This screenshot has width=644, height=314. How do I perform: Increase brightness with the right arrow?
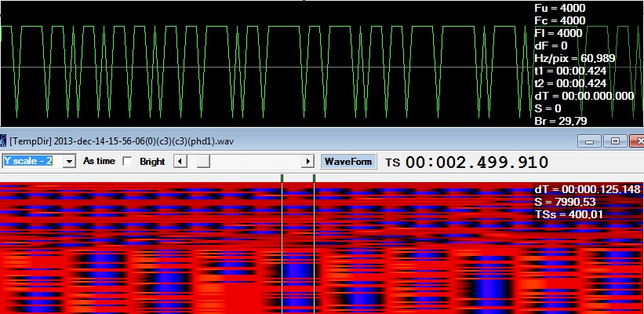click(307, 162)
